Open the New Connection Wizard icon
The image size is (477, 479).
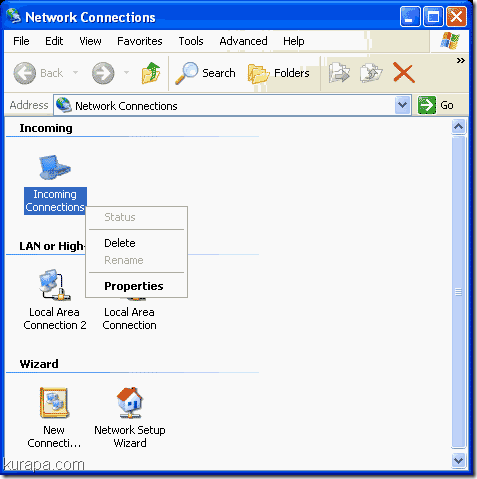tap(54, 402)
